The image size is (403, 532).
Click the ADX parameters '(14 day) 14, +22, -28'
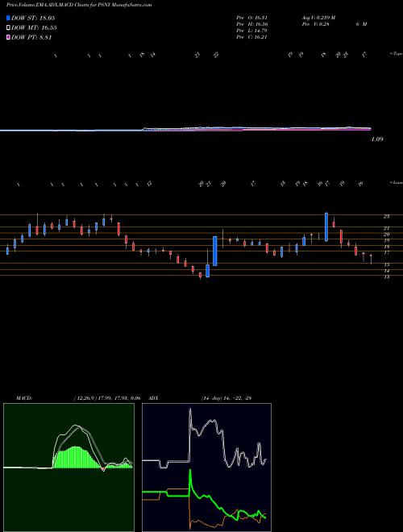pos(226,398)
